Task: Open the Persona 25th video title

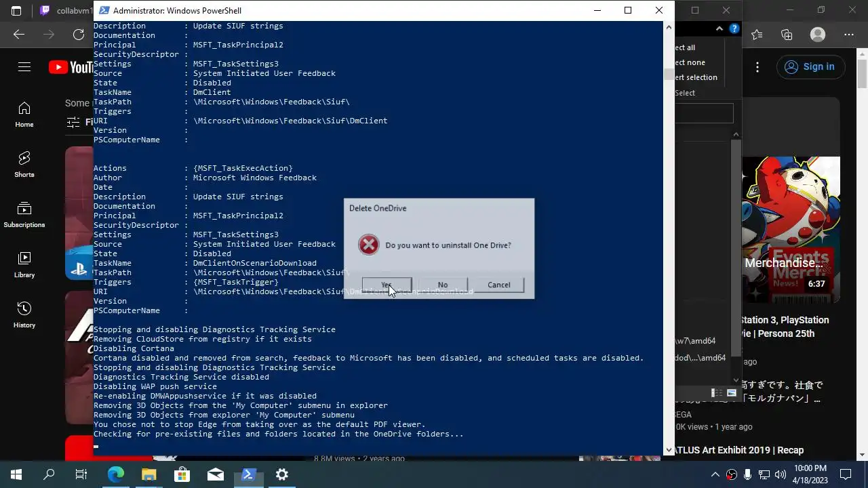Action: tap(785, 327)
